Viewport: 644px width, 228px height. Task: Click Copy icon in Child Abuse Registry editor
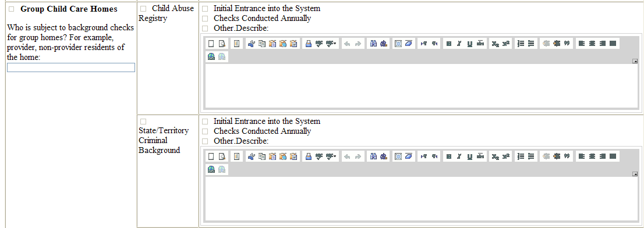click(x=261, y=44)
